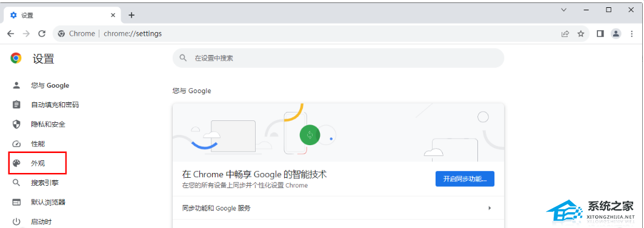Screen dimensions: 644x228
Task: Open the 默认浏览器 settings page
Action: [x=48, y=202]
